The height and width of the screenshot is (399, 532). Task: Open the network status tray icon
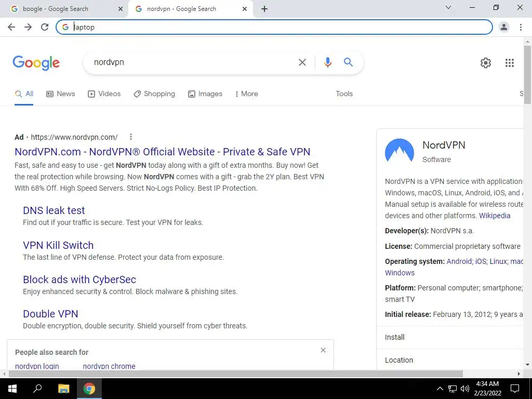pyautogui.click(x=453, y=389)
